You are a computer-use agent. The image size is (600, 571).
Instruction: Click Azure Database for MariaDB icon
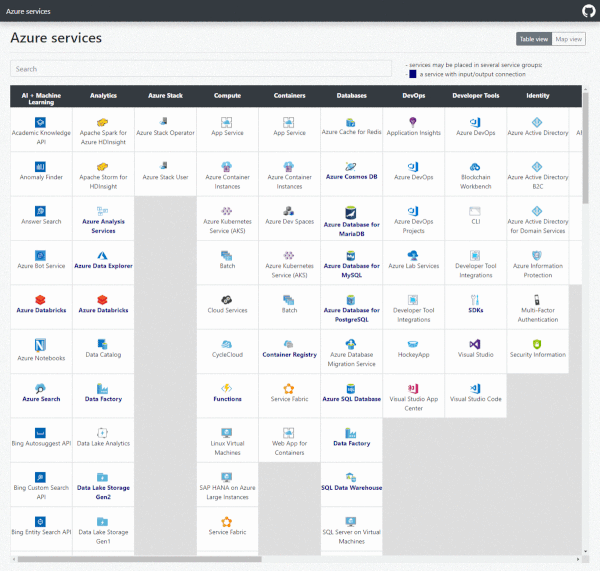pyautogui.click(x=351, y=213)
